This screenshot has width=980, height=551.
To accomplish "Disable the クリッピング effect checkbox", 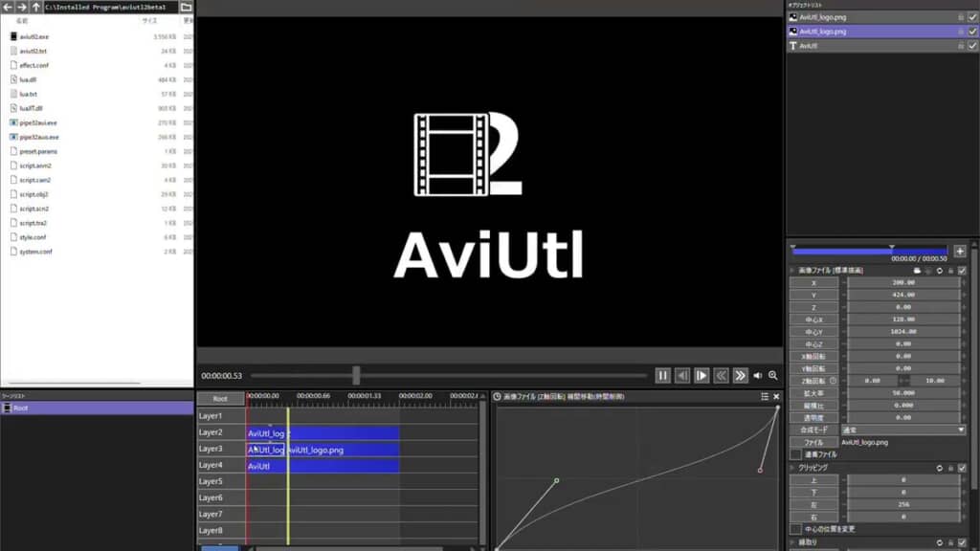I will pyautogui.click(x=963, y=468).
